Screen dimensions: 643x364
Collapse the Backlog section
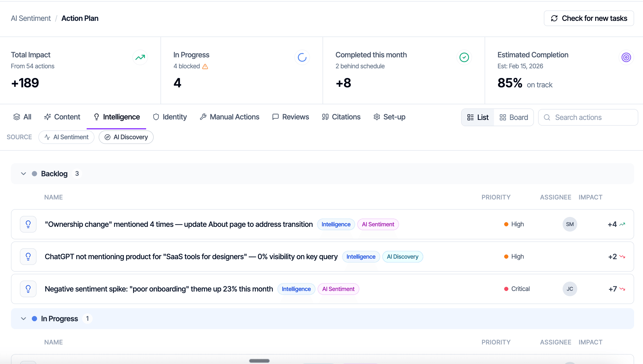click(23, 173)
